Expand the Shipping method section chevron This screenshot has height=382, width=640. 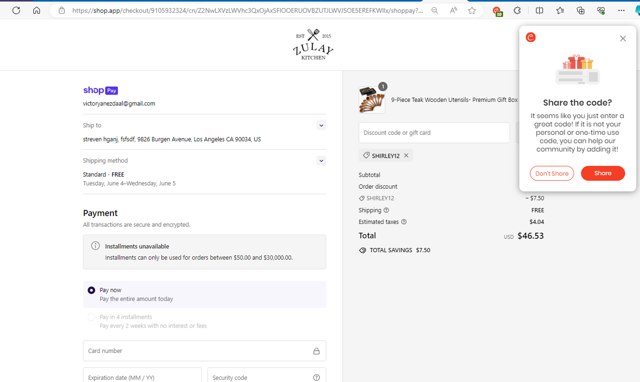click(321, 161)
